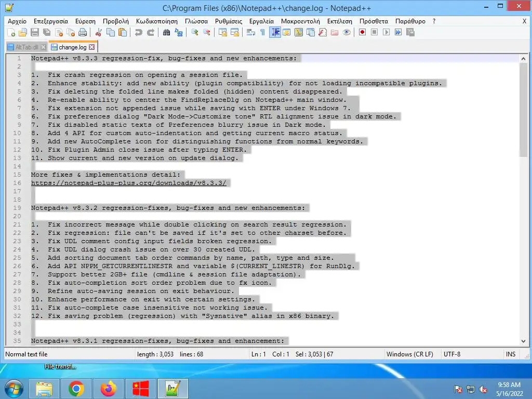Open the Επεξεργασία menu

point(51,21)
